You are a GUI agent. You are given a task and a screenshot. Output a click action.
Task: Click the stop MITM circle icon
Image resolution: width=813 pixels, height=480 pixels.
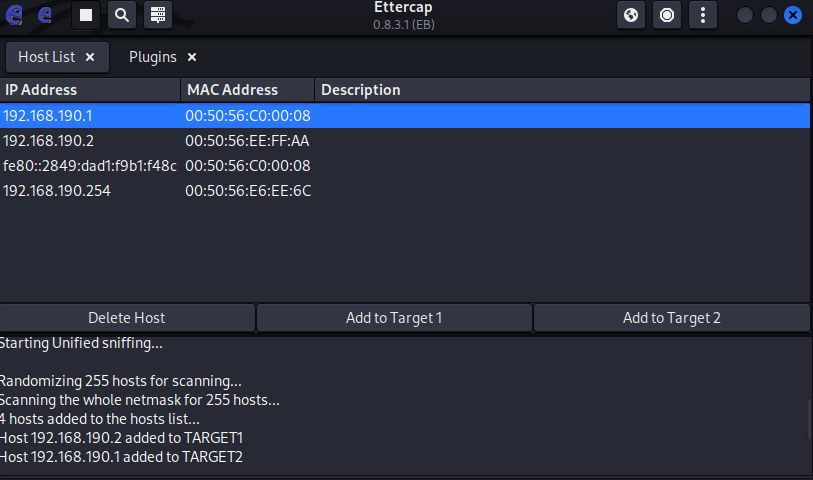point(667,15)
